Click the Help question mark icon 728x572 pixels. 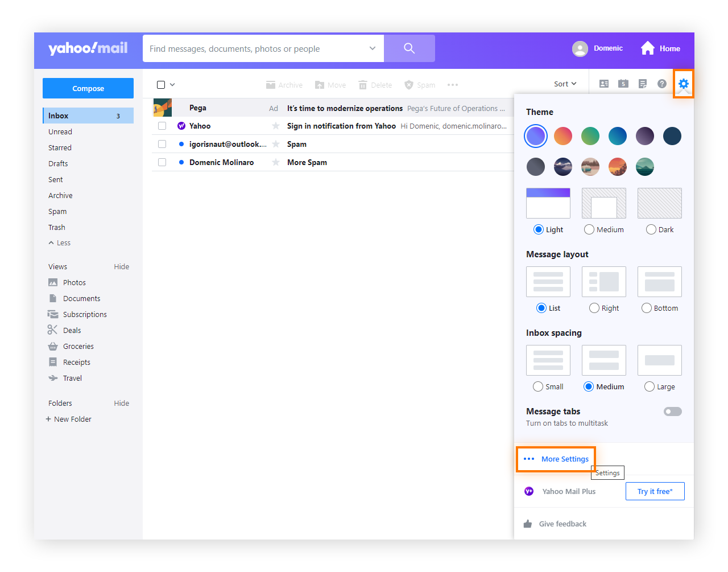[x=661, y=84]
